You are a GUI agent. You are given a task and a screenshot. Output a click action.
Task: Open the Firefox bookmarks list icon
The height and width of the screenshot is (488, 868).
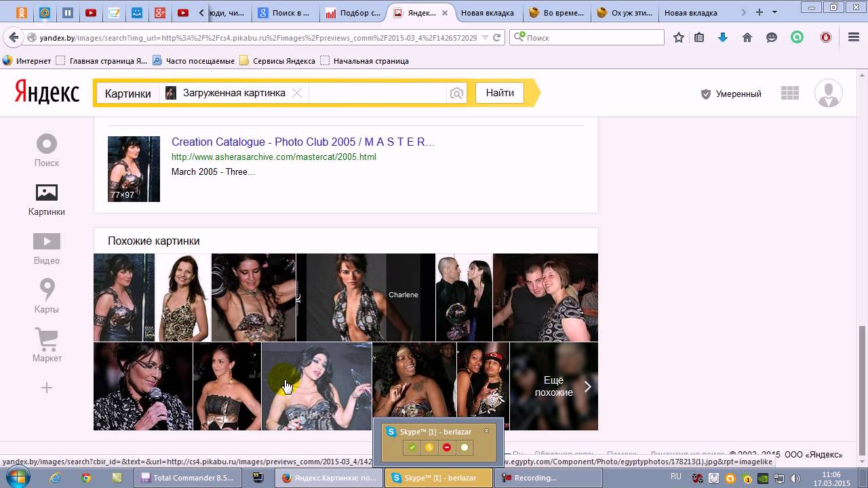click(x=699, y=38)
